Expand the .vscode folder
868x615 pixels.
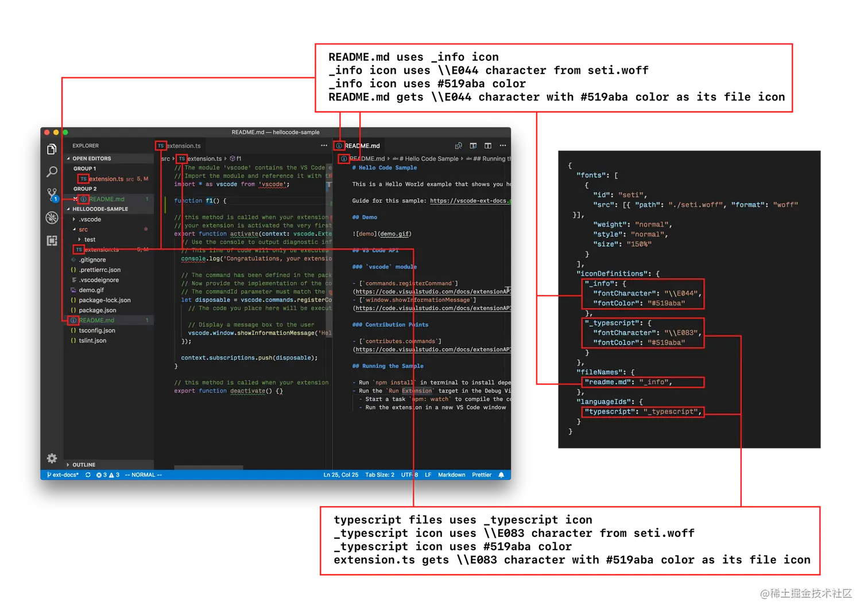coord(109,219)
